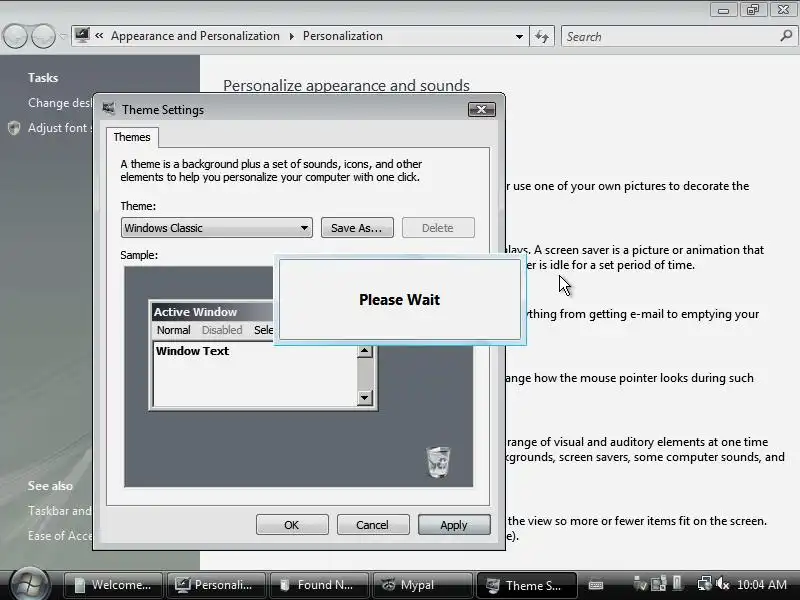The image size is (800, 600).
Task: Click the Control Panel icon in address bar
Action: pos(82,35)
